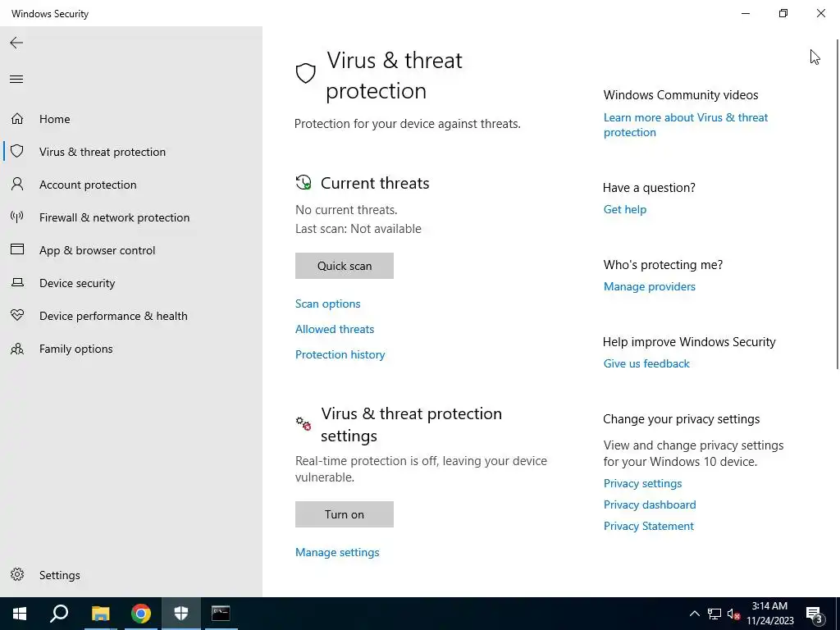This screenshot has height=630, width=840.
Task: Click Give us feedback link
Action: point(646,363)
